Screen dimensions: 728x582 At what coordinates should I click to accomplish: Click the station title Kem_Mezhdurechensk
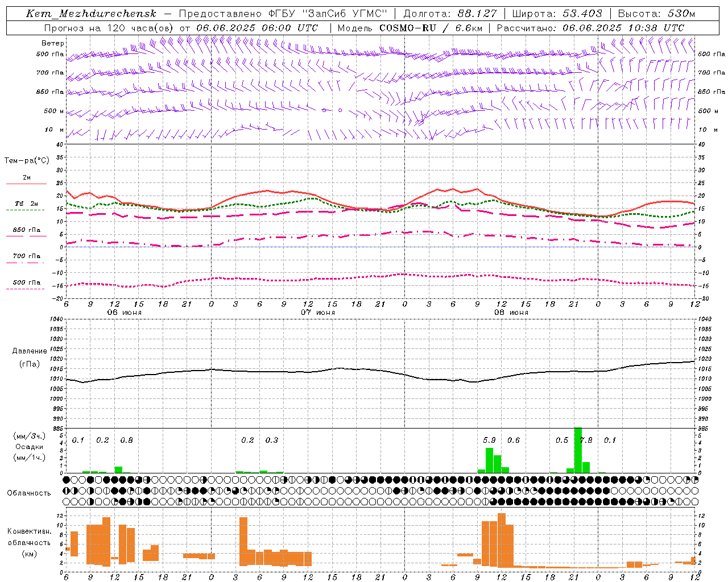91,14
